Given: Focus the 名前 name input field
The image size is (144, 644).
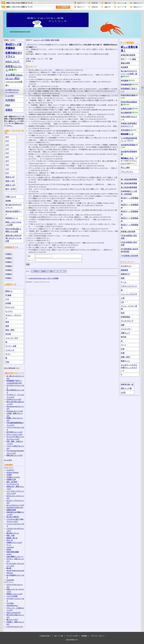Looking at the screenshot, I should click(44, 256).
